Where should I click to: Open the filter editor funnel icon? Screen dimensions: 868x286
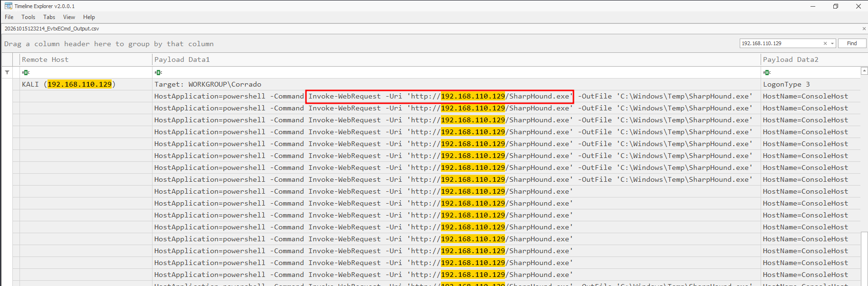7,72
